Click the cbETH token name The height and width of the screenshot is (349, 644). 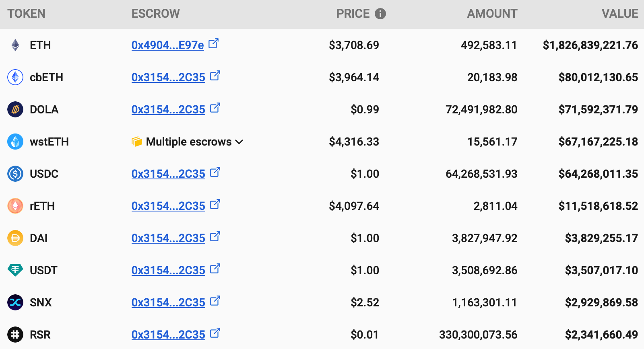46,77
